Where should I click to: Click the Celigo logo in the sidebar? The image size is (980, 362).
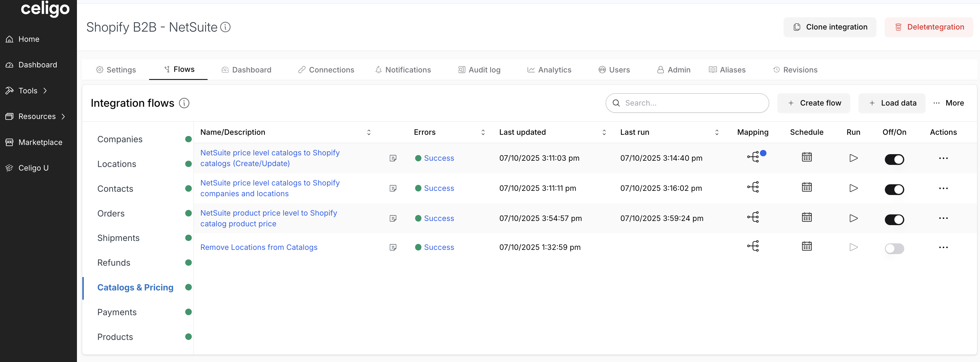click(x=45, y=9)
